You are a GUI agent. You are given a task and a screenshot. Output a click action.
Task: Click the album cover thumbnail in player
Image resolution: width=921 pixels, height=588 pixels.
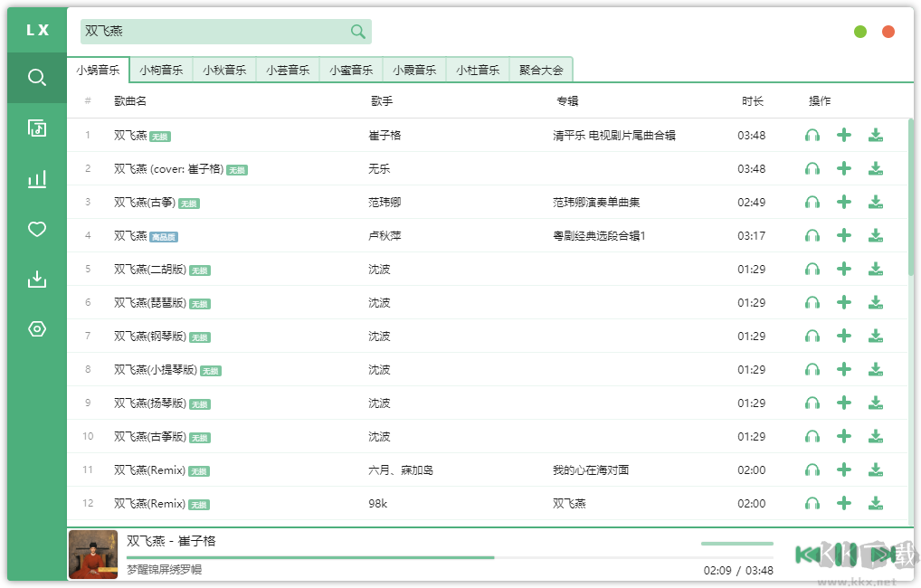93,554
